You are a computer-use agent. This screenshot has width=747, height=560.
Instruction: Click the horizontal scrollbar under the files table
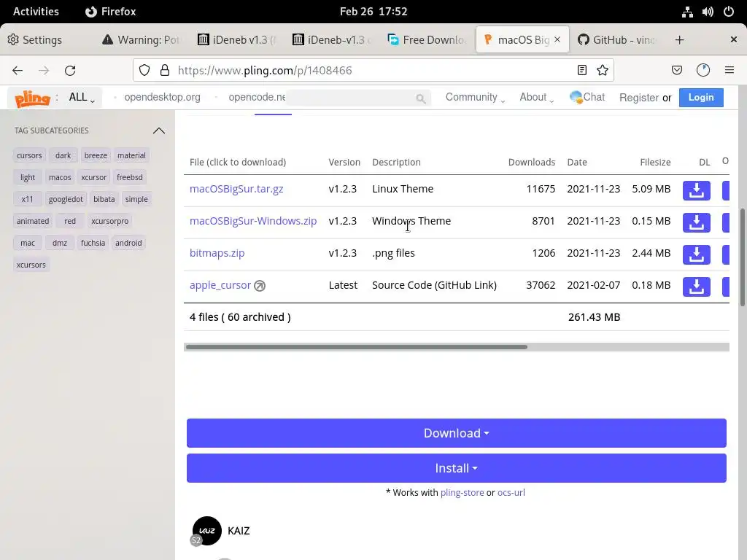[x=356, y=347]
